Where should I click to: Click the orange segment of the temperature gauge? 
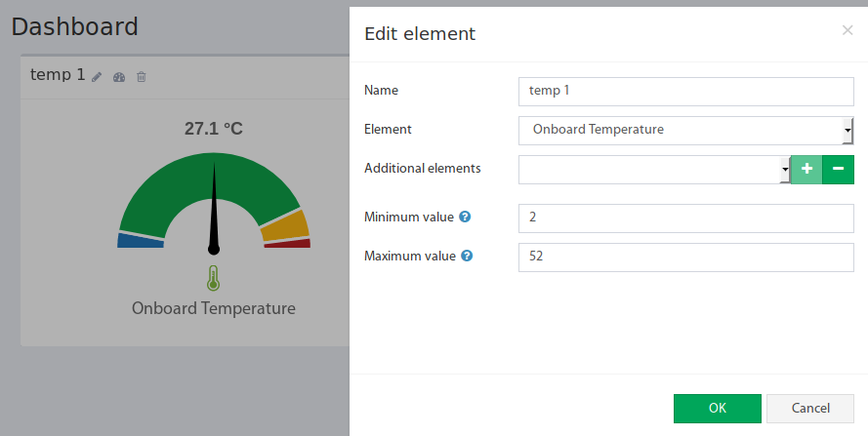[285, 226]
